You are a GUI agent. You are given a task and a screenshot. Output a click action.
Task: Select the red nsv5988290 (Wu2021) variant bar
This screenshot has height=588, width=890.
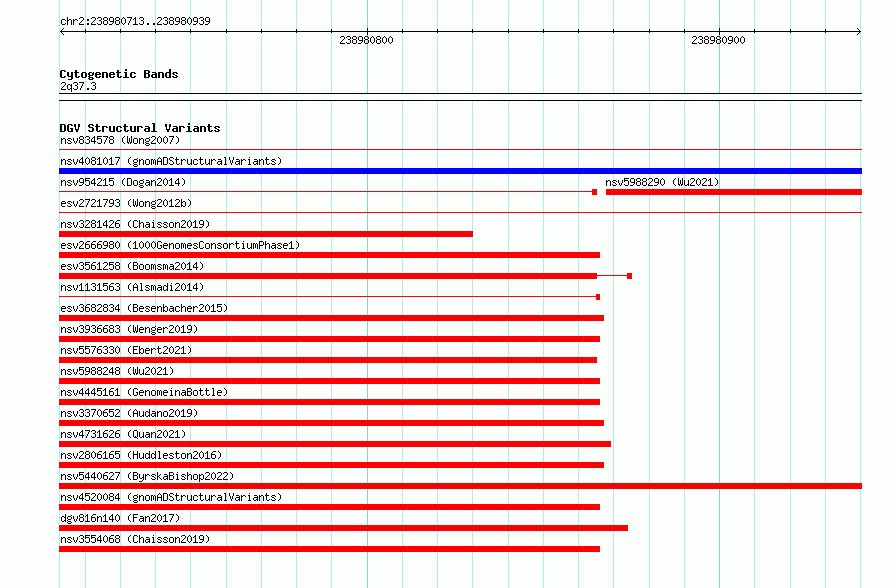[734, 192]
